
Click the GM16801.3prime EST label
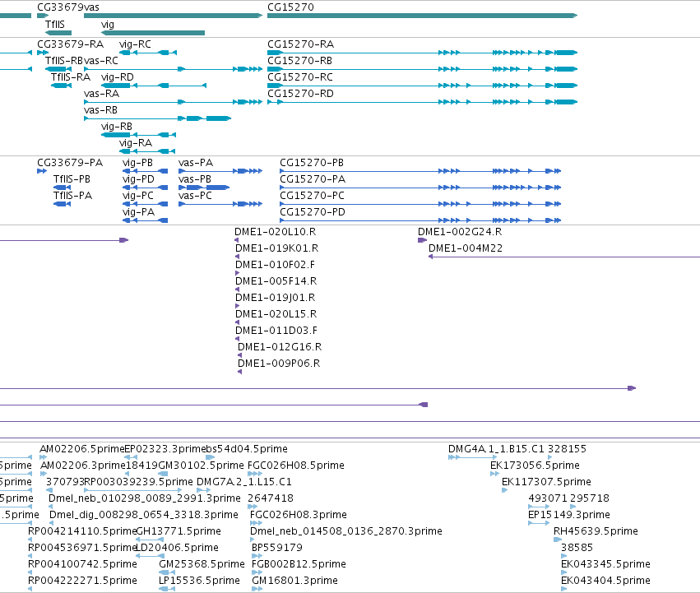pyautogui.click(x=294, y=581)
